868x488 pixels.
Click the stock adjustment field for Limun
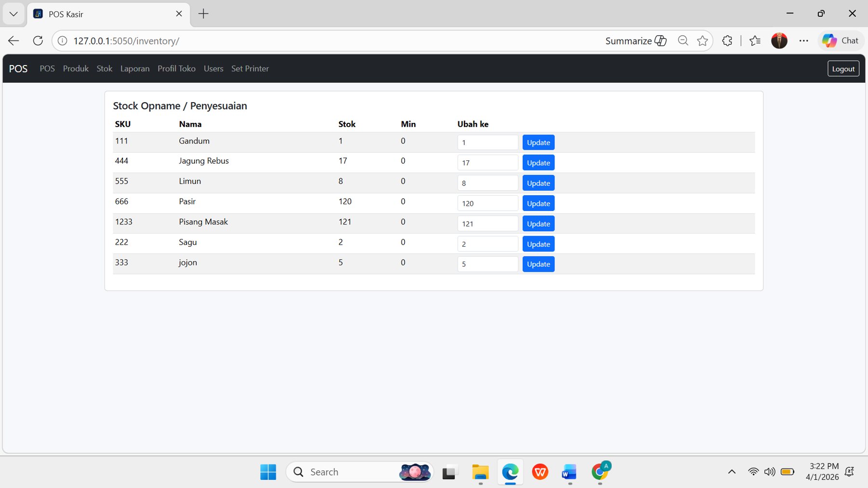[488, 183]
